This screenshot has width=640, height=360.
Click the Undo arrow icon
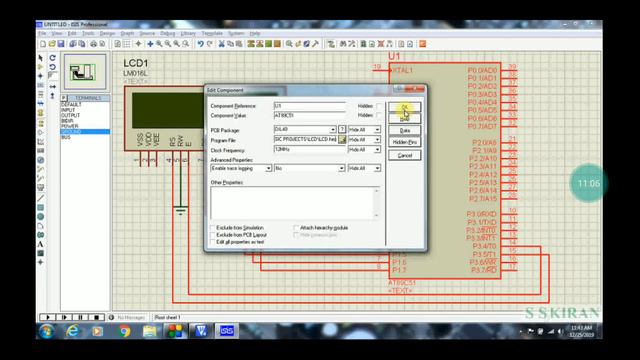[x=200, y=44]
